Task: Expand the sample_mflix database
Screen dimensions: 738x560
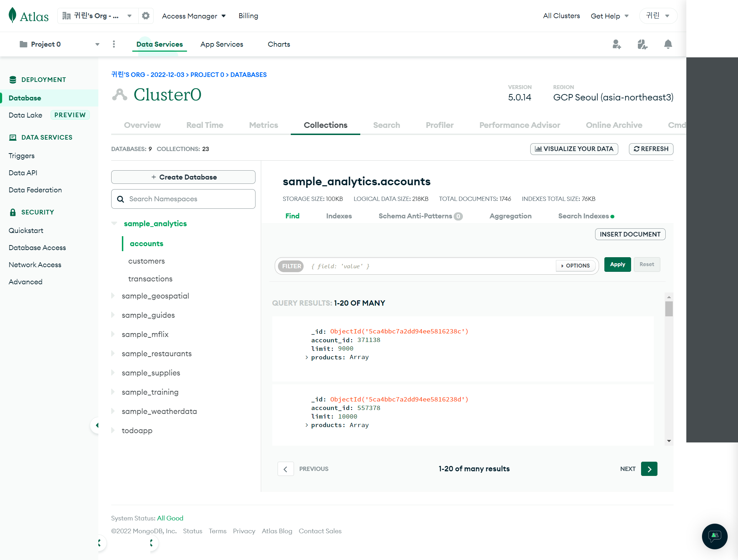Action: click(x=113, y=334)
